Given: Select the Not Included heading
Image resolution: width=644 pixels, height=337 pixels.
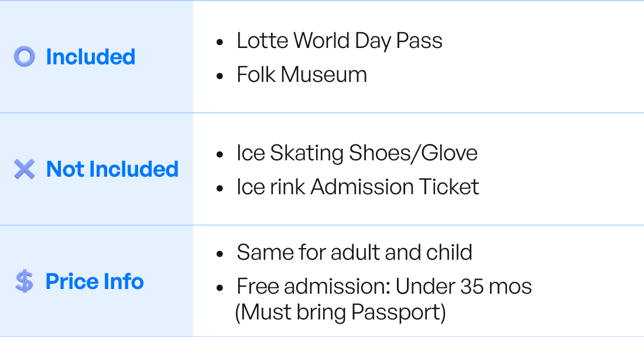Looking at the screenshot, I should (x=112, y=169).
